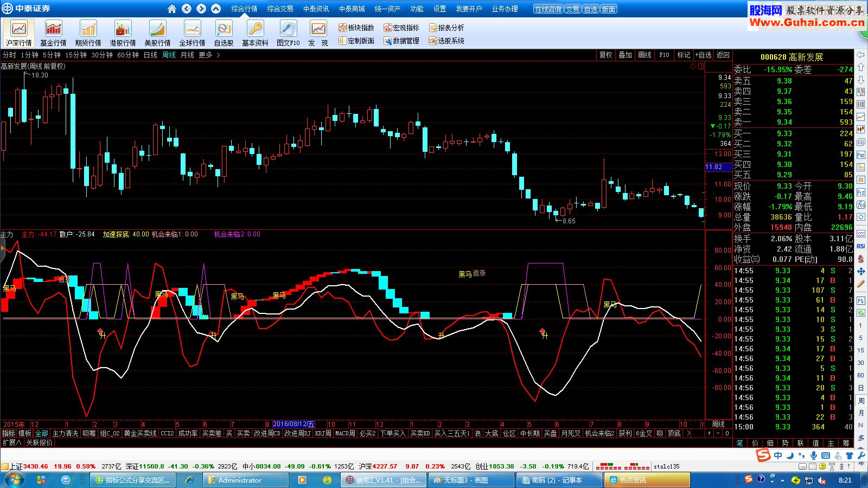Open 自选股 watchlist
This screenshot has height=488, width=868.
pos(224,33)
